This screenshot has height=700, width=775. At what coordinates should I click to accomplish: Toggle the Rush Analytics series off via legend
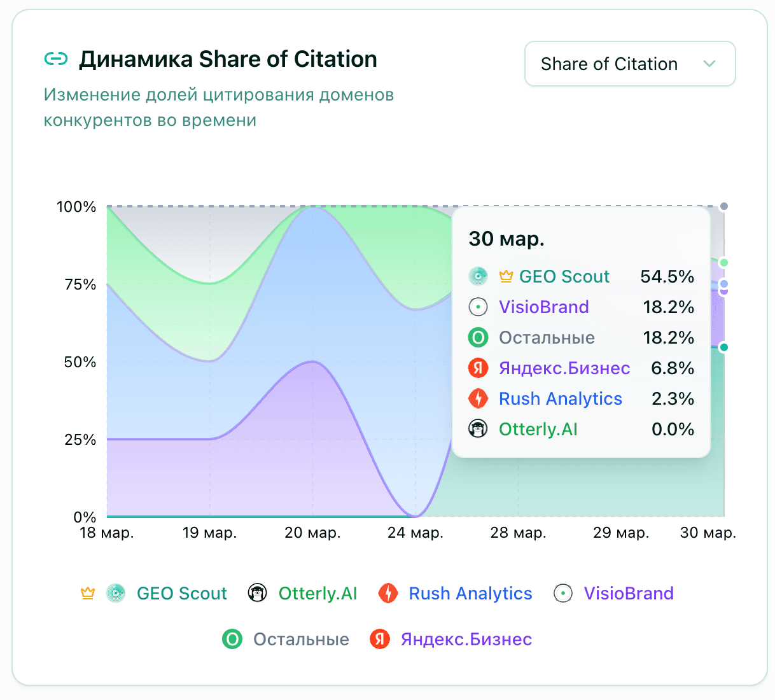tap(470, 593)
